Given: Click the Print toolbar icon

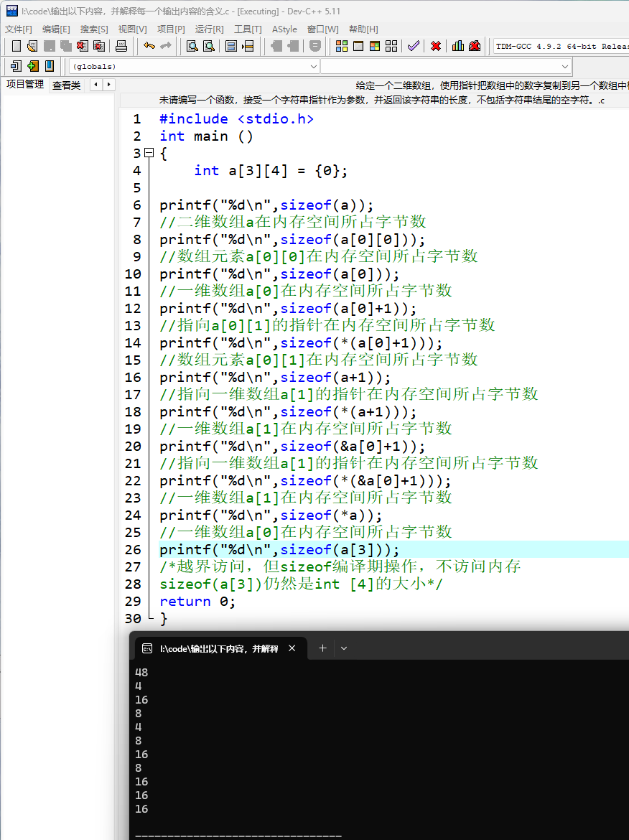Looking at the screenshot, I should coord(121,46).
